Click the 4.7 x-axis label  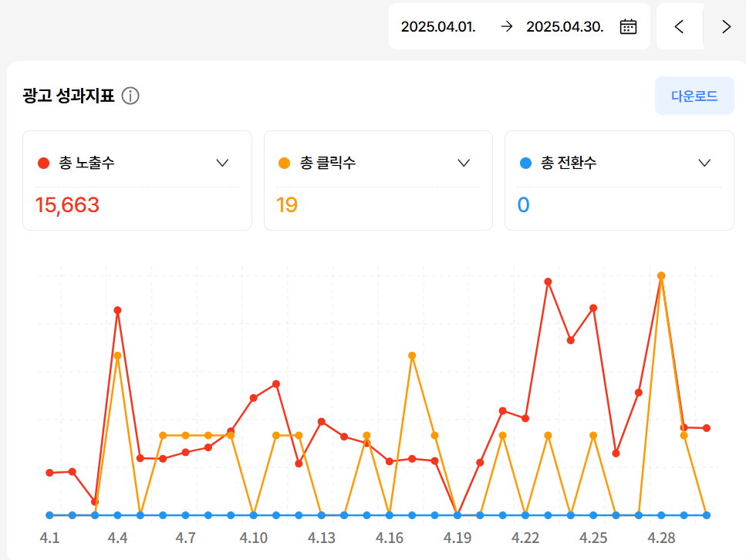[186, 538]
